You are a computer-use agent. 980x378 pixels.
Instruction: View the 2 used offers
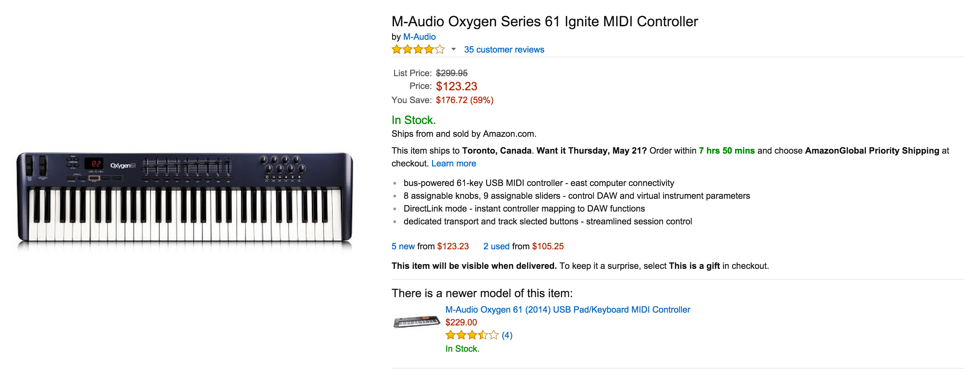click(x=496, y=246)
